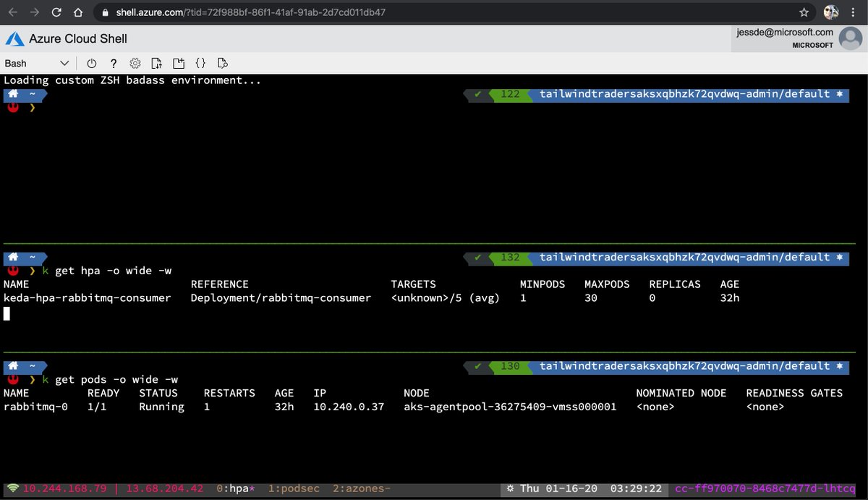The height and width of the screenshot is (500, 868).
Task: Go forward in the browser
Action: point(34,12)
